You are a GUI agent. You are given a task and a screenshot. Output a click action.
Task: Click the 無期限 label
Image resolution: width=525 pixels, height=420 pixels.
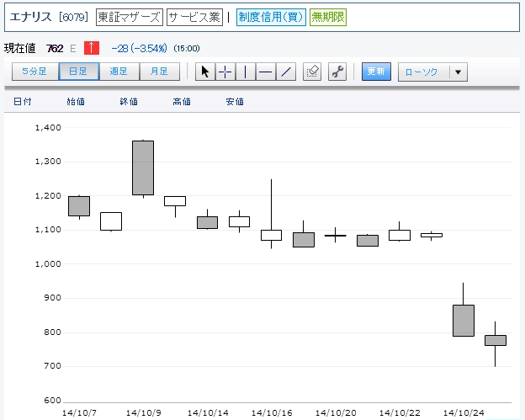328,17
